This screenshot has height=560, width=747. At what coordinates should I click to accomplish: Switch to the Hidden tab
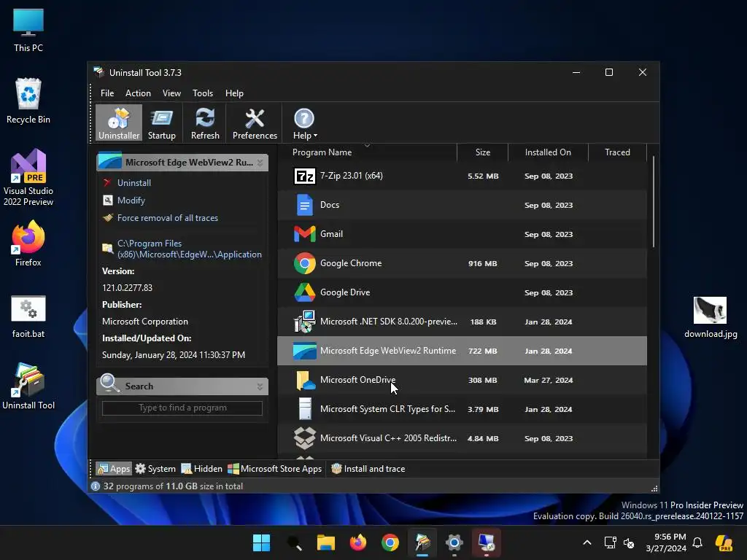click(201, 469)
